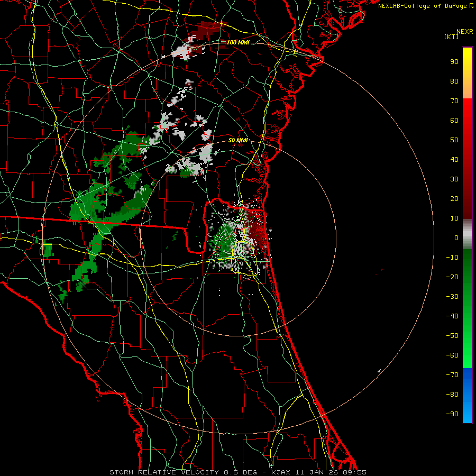Click the positive 30 scale value
The width and height of the screenshot is (476, 476).
coord(454,179)
